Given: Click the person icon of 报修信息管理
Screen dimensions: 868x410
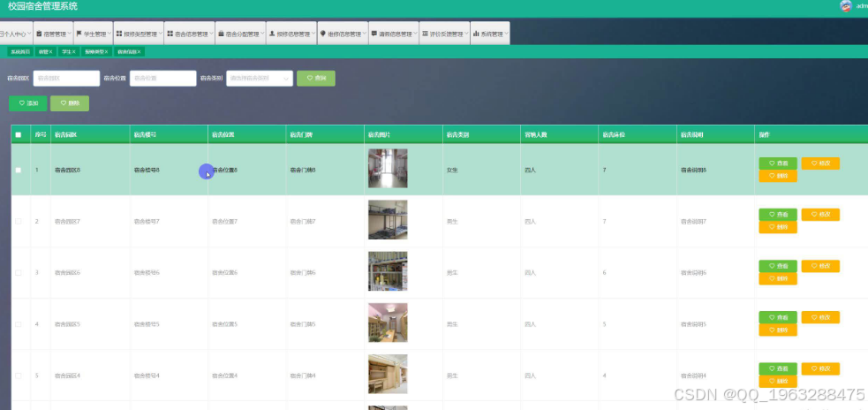Looking at the screenshot, I should (272, 34).
